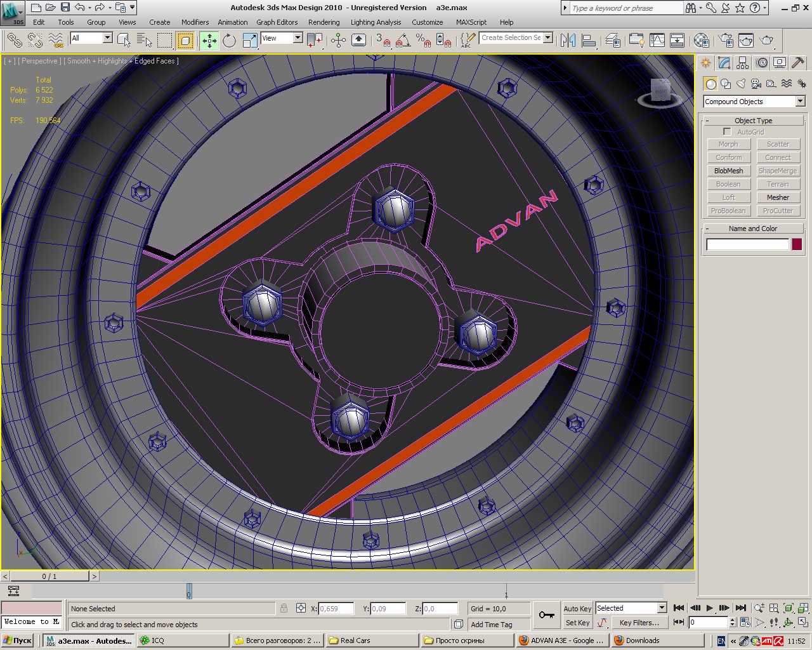Open the MAXScript menu
812x650 pixels.
[471, 22]
